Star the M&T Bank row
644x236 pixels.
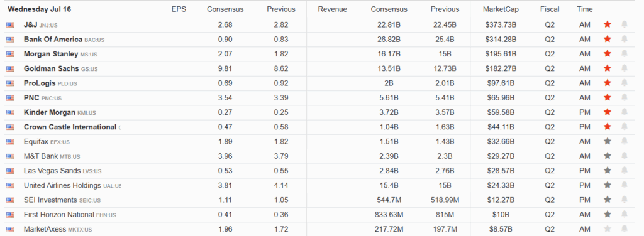tap(608, 156)
